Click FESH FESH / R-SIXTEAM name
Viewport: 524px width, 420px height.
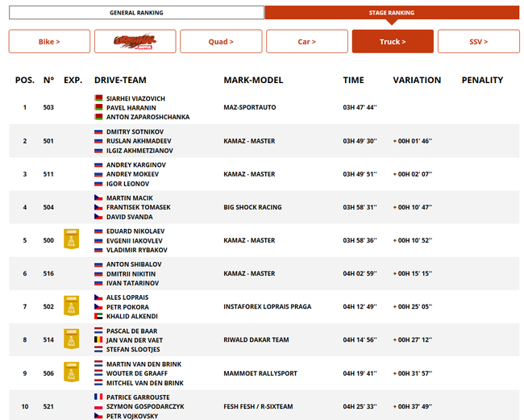(258, 406)
